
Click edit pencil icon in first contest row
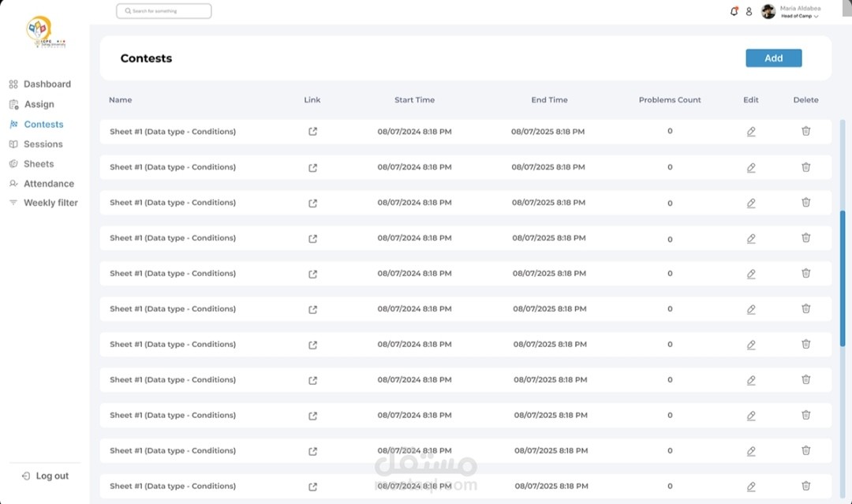pos(751,132)
